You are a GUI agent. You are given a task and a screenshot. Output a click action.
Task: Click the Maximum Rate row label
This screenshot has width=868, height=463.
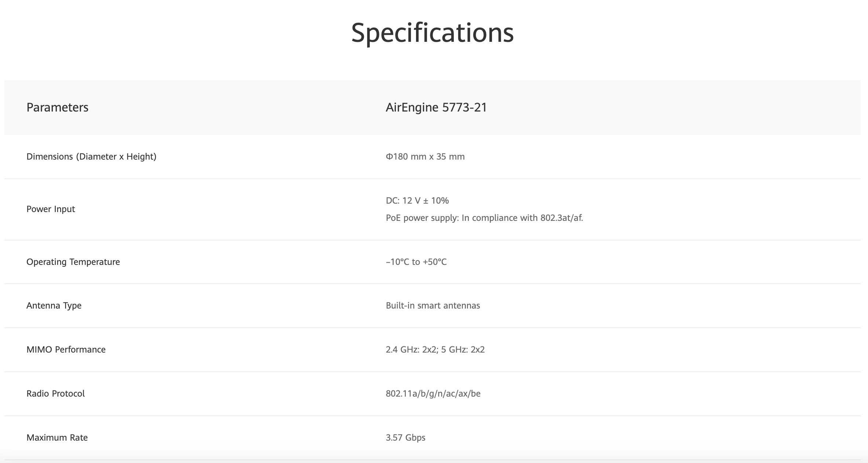[x=57, y=438]
